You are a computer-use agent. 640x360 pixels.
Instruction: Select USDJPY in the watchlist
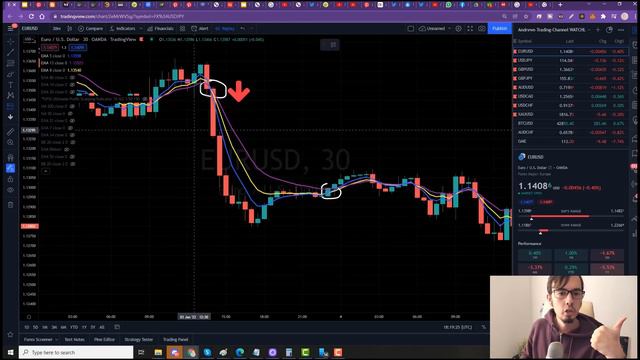coord(570,60)
